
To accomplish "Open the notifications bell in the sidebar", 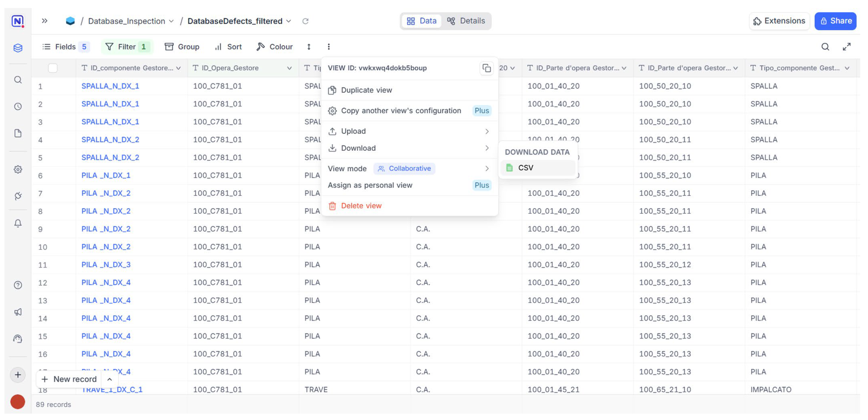I will 18,223.
